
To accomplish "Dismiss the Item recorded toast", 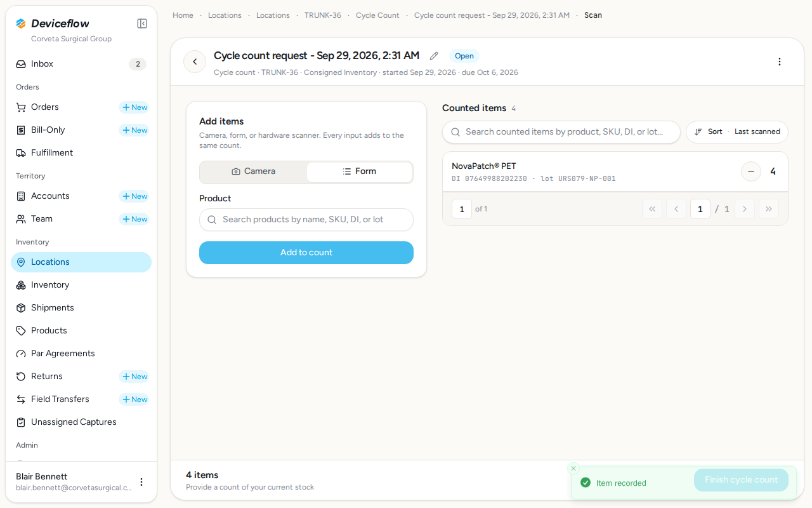I will point(573,469).
